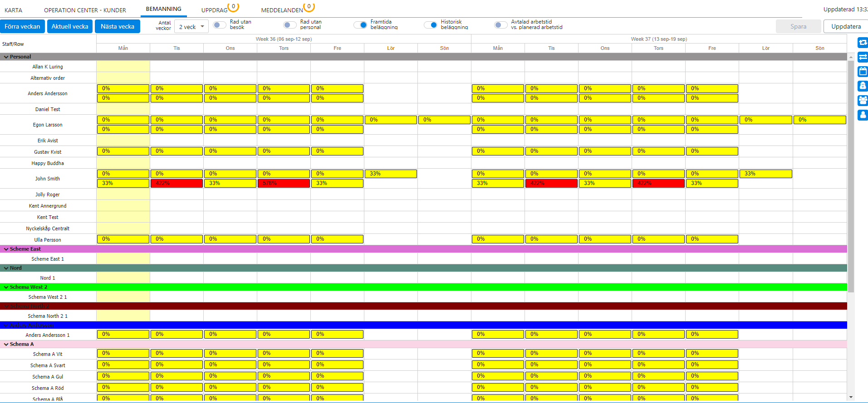
Task: Collapse the Personal group
Action: pos(6,57)
